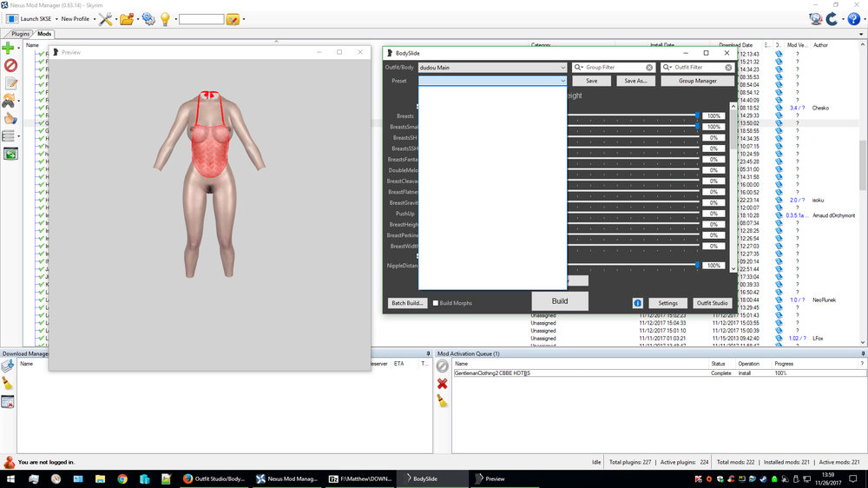The width and height of the screenshot is (868, 488).
Task: Click the red deactivate mod icon
Action: (10, 65)
